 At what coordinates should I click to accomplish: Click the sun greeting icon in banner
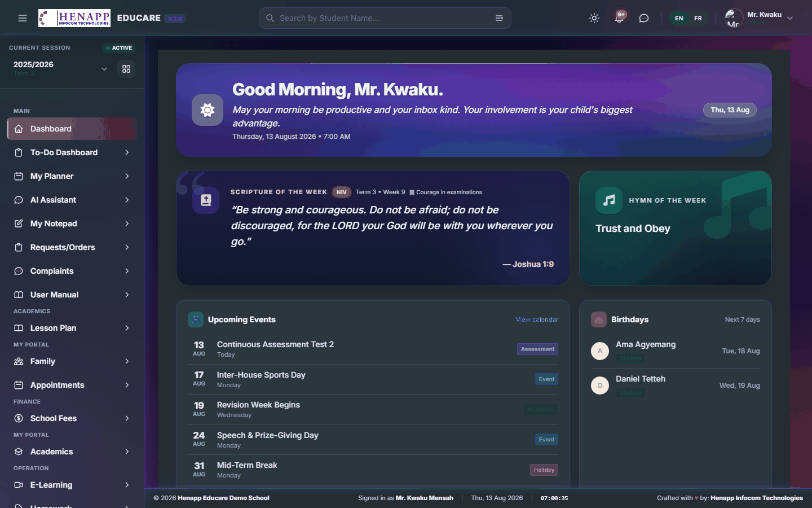click(x=208, y=110)
